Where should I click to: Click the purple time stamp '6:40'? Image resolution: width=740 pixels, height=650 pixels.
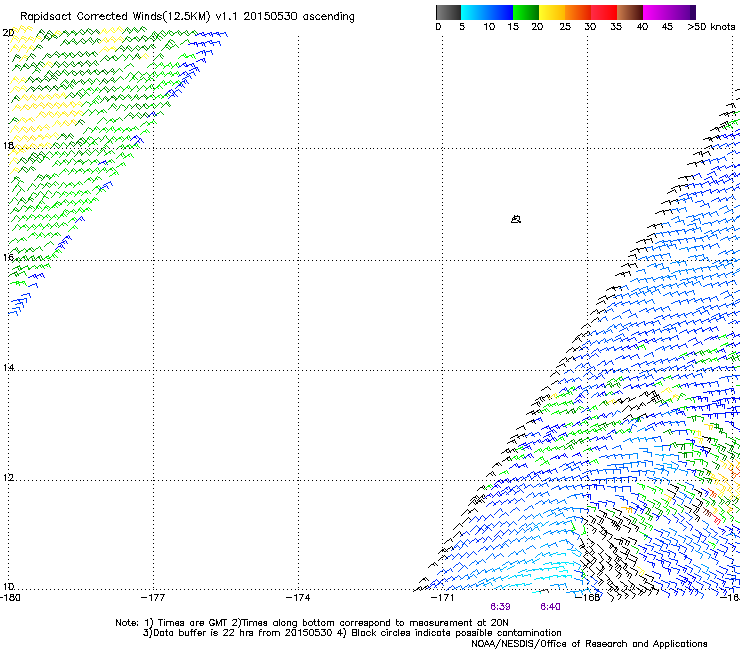click(550, 607)
